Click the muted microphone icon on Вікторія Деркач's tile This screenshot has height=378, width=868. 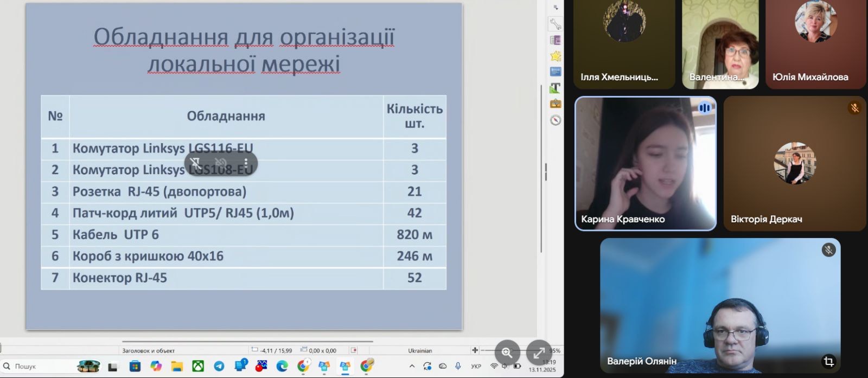(x=854, y=108)
